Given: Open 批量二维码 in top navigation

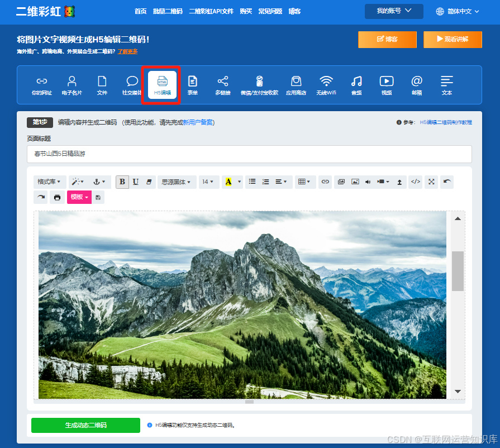Looking at the screenshot, I should [168, 12].
